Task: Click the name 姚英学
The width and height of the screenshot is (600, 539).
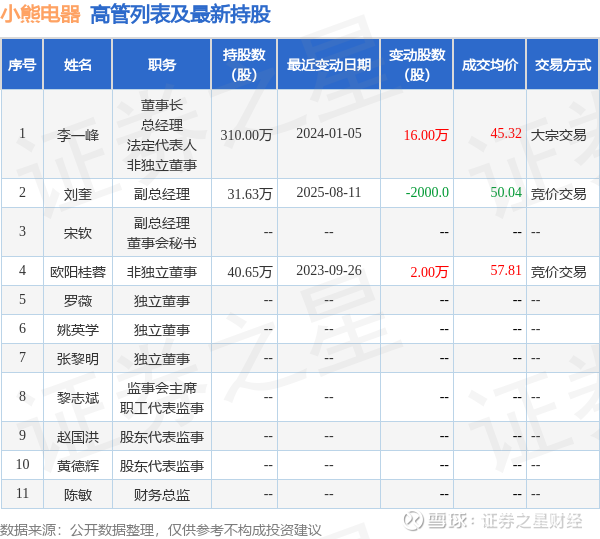Action: coord(78,330)
